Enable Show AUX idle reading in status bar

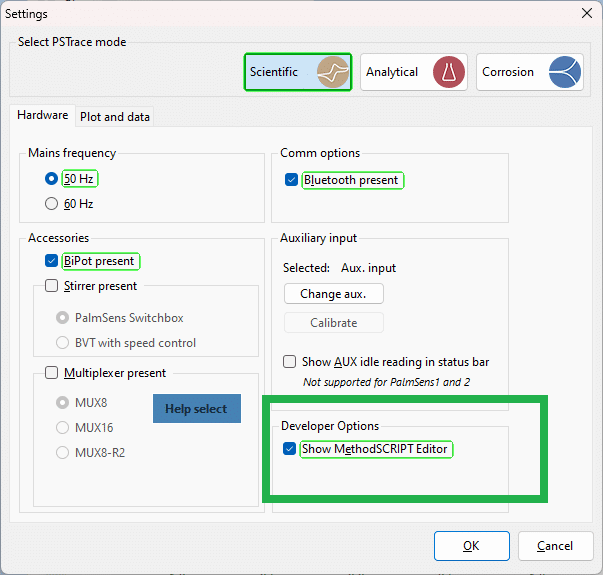click(289, 362)
